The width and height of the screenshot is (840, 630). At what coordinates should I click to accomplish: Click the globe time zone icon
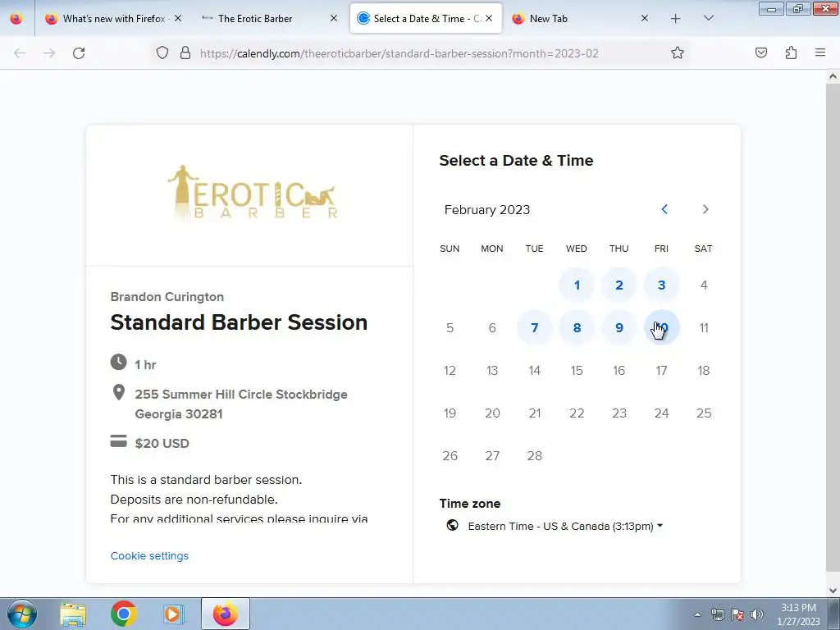tap(452, 525)
